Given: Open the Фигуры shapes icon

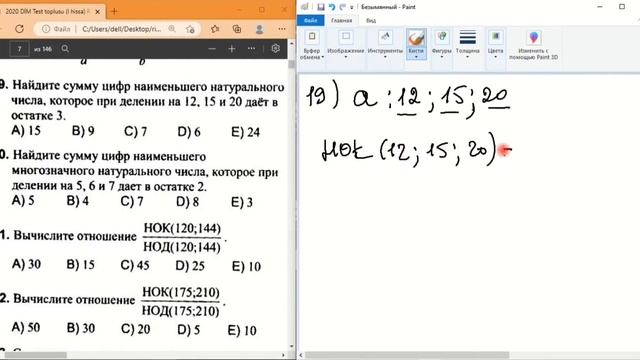Looking at the screenshot, I should coord(442,37).
